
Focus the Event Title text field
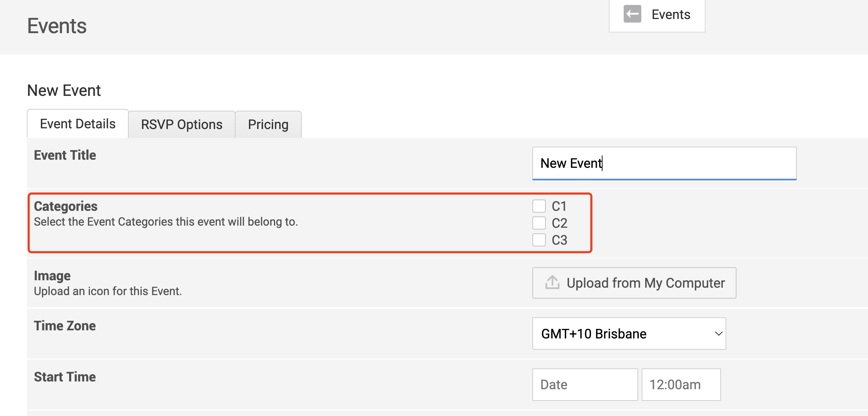[664, 163]
